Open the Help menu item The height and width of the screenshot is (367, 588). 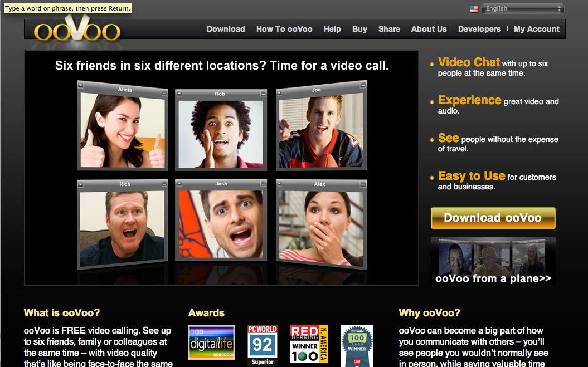pyautogui.click(x=332, y=29)
